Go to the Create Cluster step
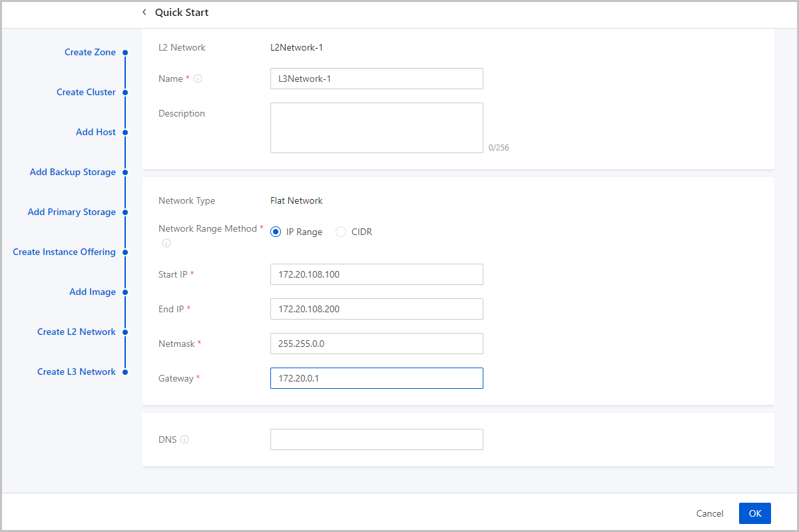The height and width of the screenshot is (532, 799). click(86, 92)
